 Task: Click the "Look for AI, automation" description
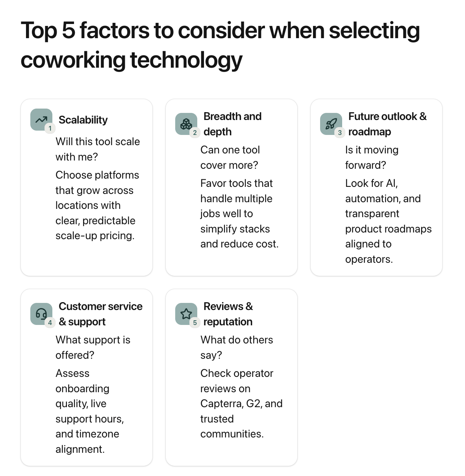[388, 221]
